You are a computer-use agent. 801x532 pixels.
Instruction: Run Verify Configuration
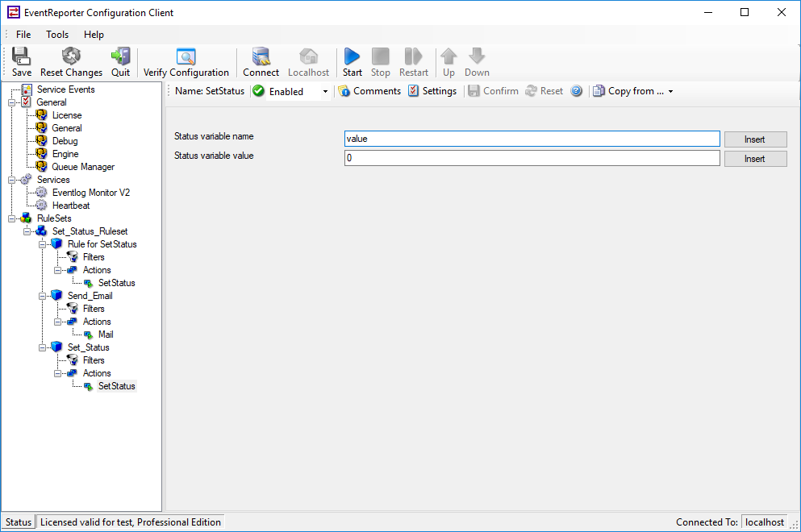[x=186, y=62]
